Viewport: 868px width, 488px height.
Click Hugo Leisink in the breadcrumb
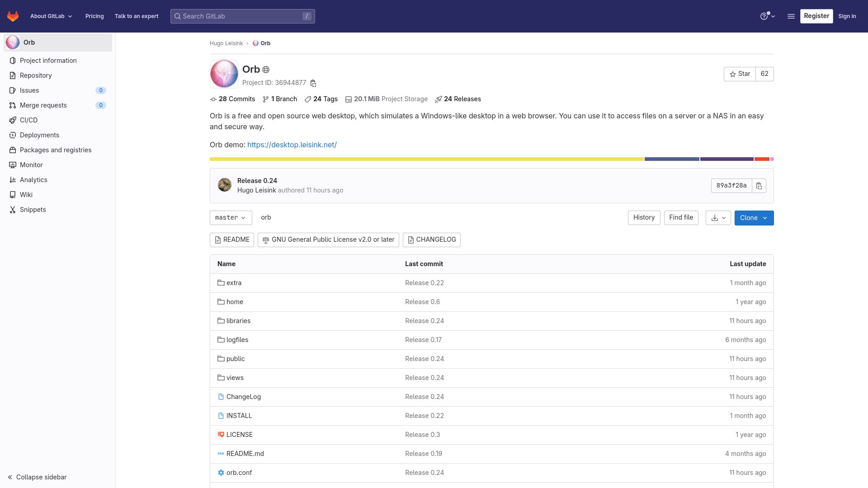[x=226, y=43]
